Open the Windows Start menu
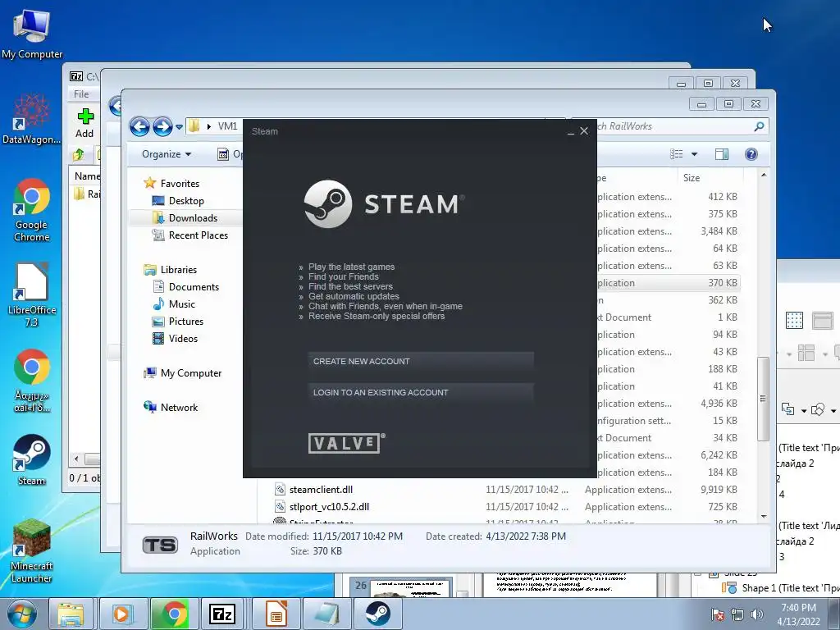 [22, 614]
